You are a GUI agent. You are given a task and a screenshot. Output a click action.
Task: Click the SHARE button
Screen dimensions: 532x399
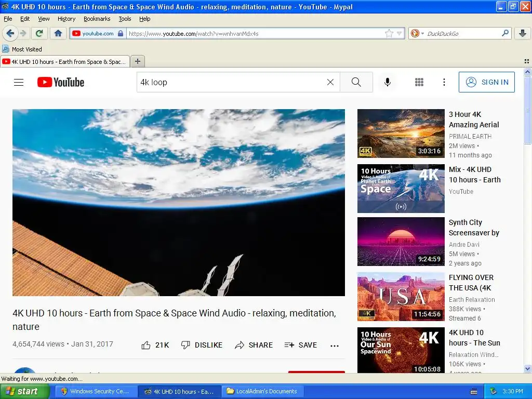pos(254,345)
